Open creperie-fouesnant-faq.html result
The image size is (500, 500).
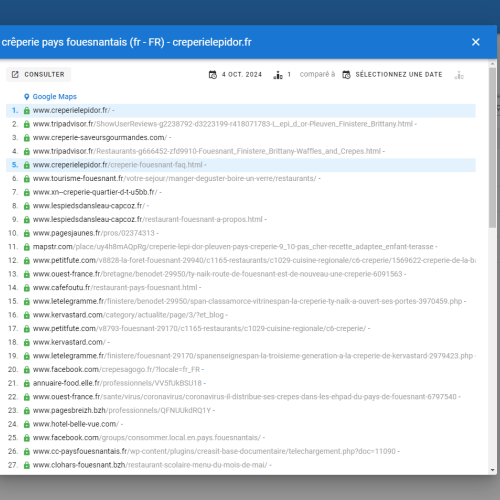coord(117,165)
